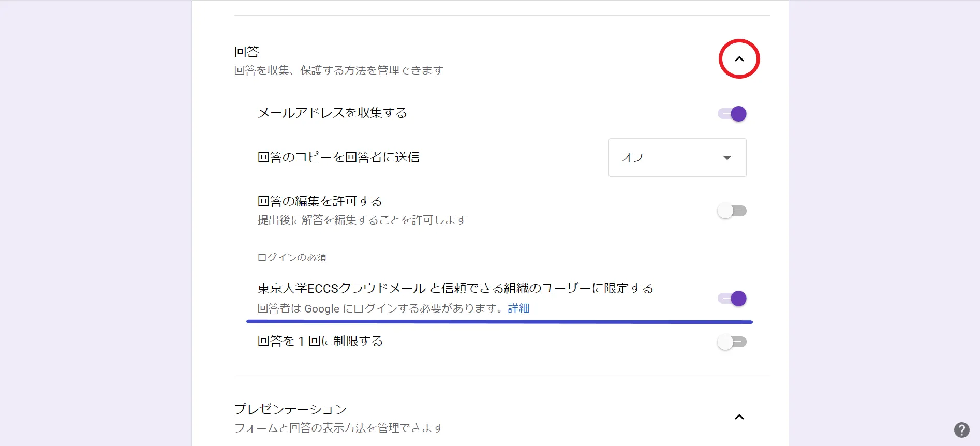Click the 東京大学ECCSクラウドメール restriction label
The height and width of the screenshot is (446, 980).
(455, 288)
